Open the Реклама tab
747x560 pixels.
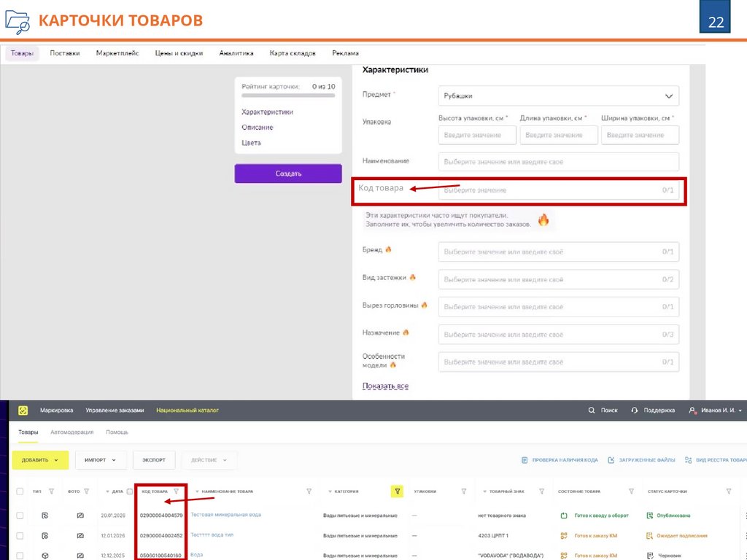[345, 53]
